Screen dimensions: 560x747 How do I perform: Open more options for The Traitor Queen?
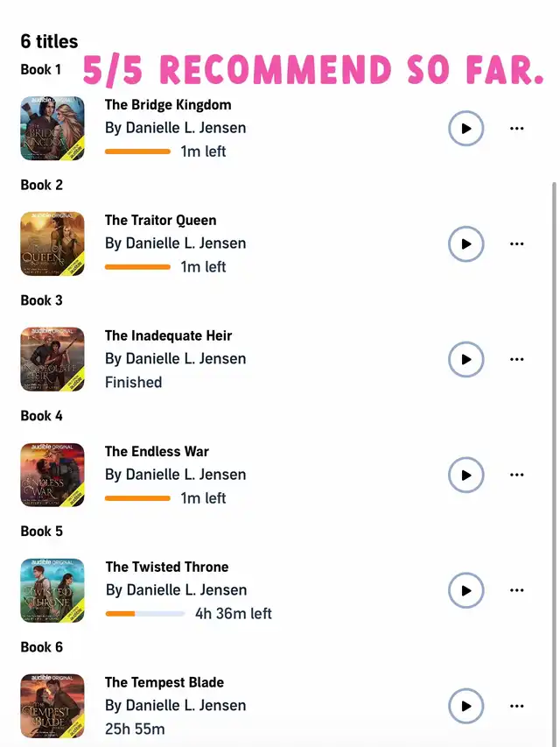point(516,244)
